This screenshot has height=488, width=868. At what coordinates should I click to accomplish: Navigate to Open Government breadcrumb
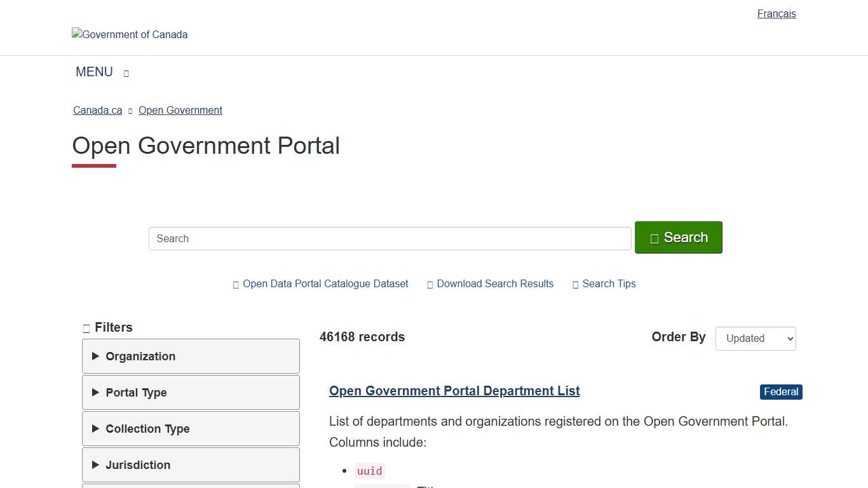[180, 110]
